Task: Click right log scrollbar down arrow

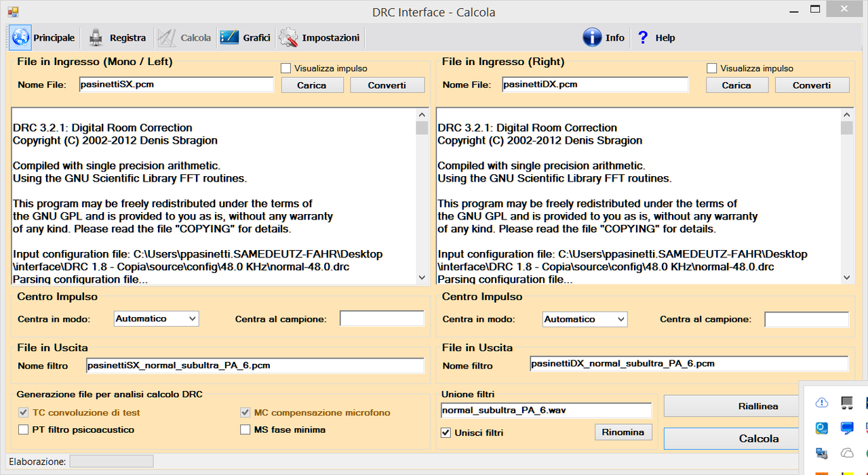Action: point(847,277)
